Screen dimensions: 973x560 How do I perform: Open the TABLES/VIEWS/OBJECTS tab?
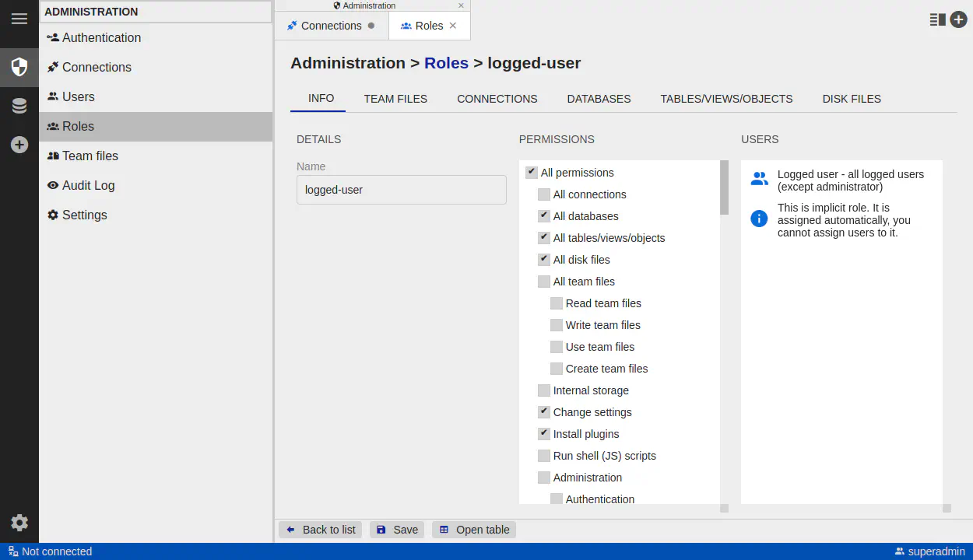726,99
